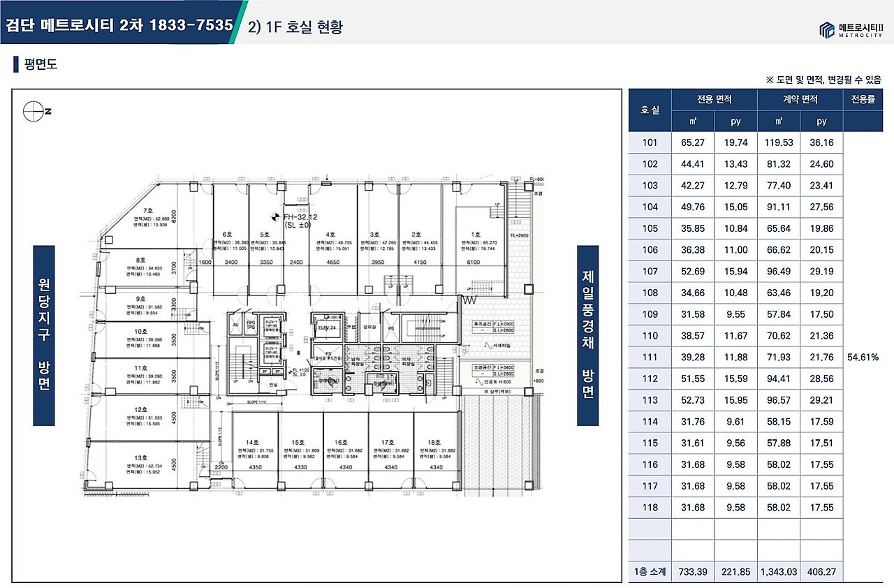
Task: Select room number 112 in the table
Action: coord(650,378)
